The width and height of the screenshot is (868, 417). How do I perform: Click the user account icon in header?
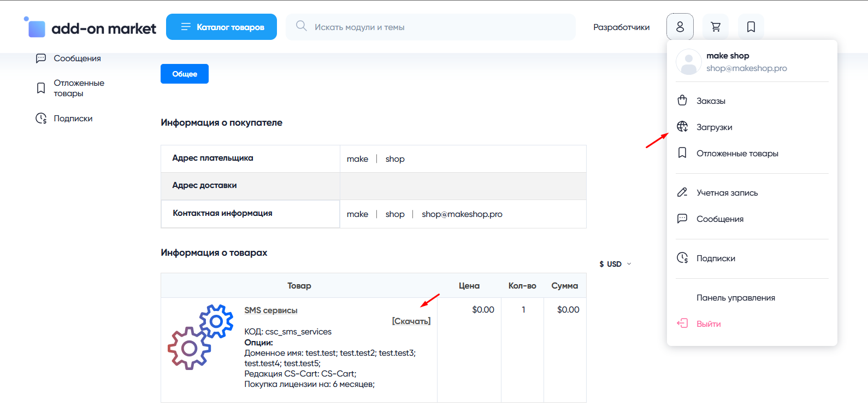point(680,27)
